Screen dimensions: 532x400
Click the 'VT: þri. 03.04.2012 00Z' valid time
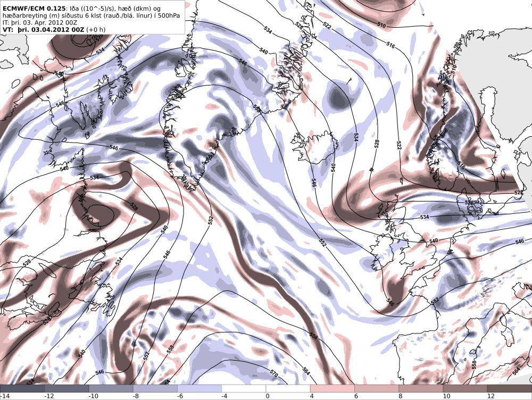click(44, 30)
